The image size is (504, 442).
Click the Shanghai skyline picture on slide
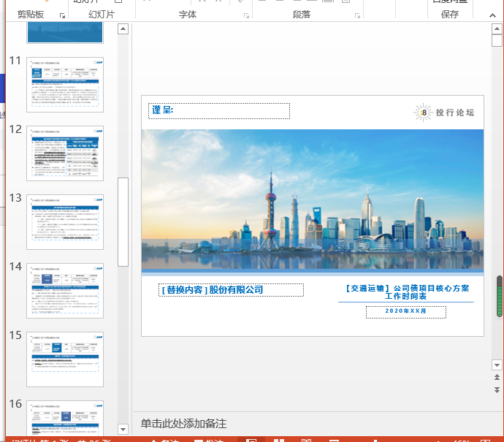[313, 199]
